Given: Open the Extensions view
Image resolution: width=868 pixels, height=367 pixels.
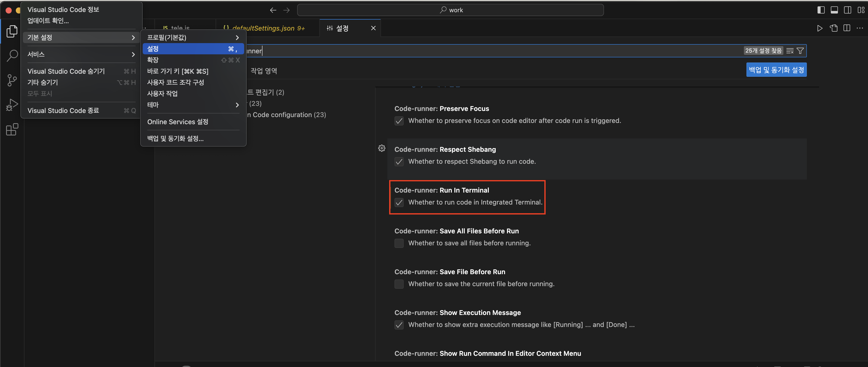Looking at the screenshot, I should tap(12, 130).
